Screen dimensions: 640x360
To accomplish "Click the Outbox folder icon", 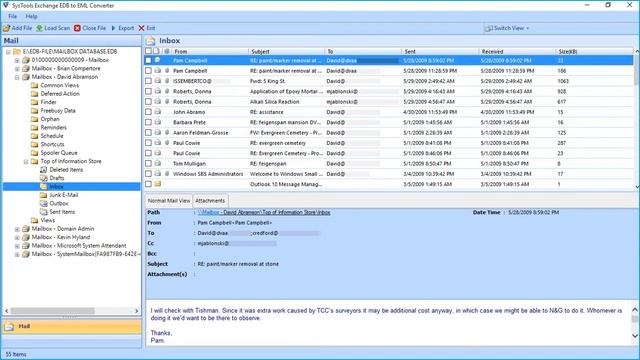I will pyautogui.click(x=43, y=203).
